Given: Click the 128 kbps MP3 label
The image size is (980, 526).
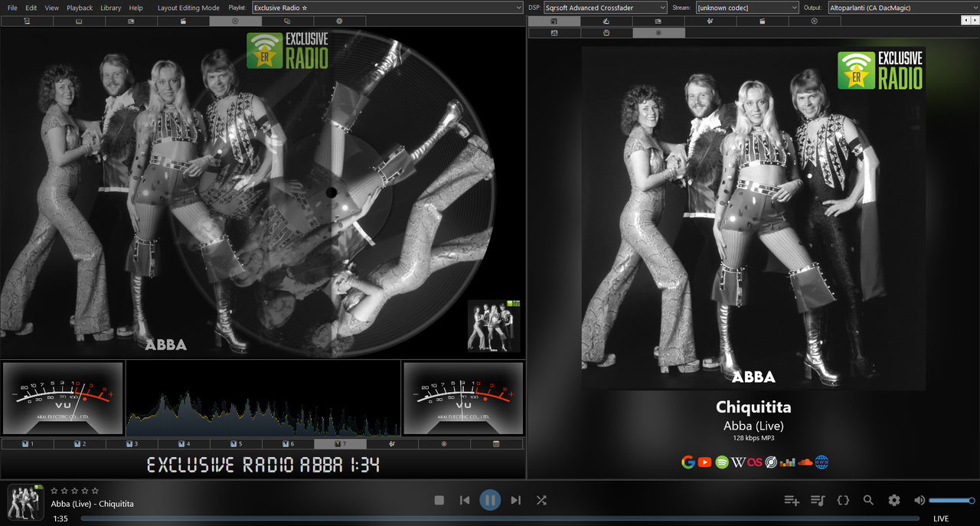Looking at the screenshot, I should (x=753, y=439).
